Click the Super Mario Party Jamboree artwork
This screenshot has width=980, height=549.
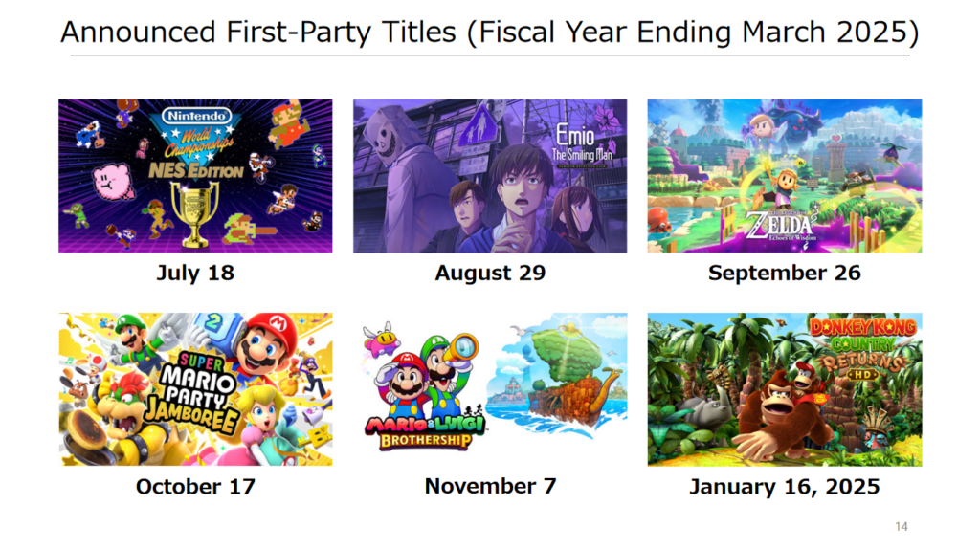pos(195,389)
